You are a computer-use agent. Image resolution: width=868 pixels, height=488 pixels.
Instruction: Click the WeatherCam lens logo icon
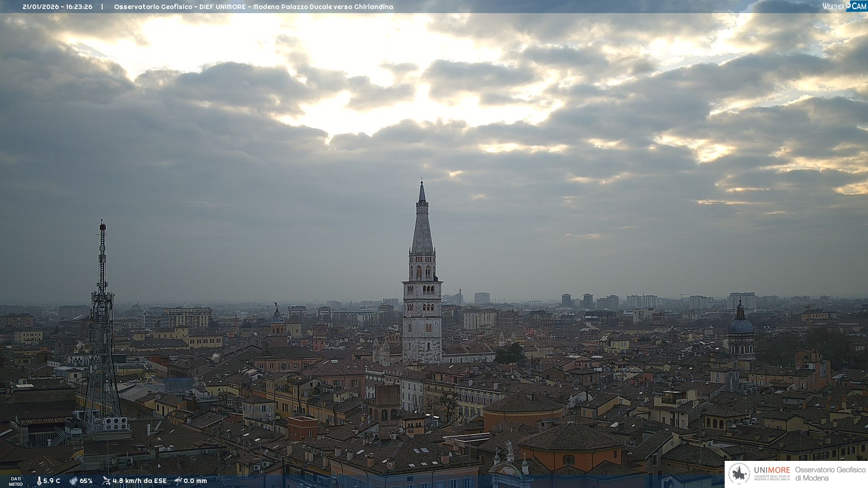849,5
